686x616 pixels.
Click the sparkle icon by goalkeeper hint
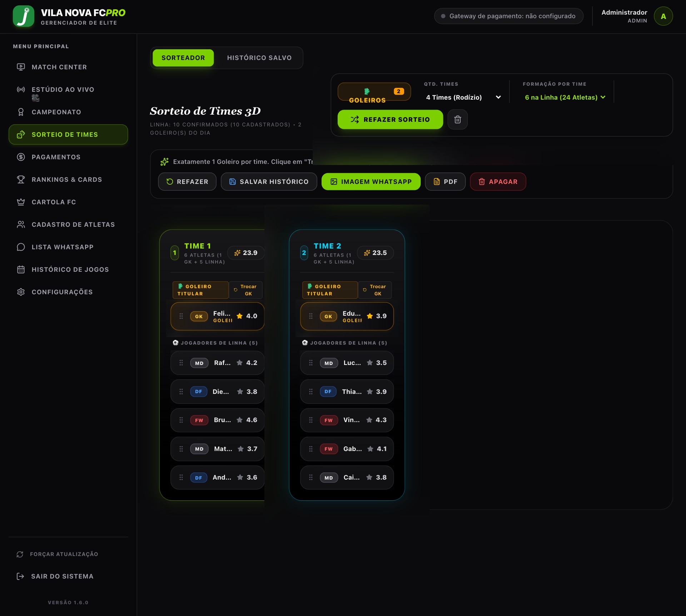[x=164, y=162]
